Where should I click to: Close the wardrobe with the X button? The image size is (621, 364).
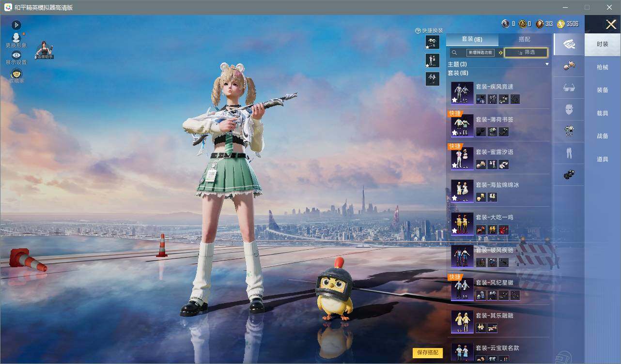pos(611,25)
